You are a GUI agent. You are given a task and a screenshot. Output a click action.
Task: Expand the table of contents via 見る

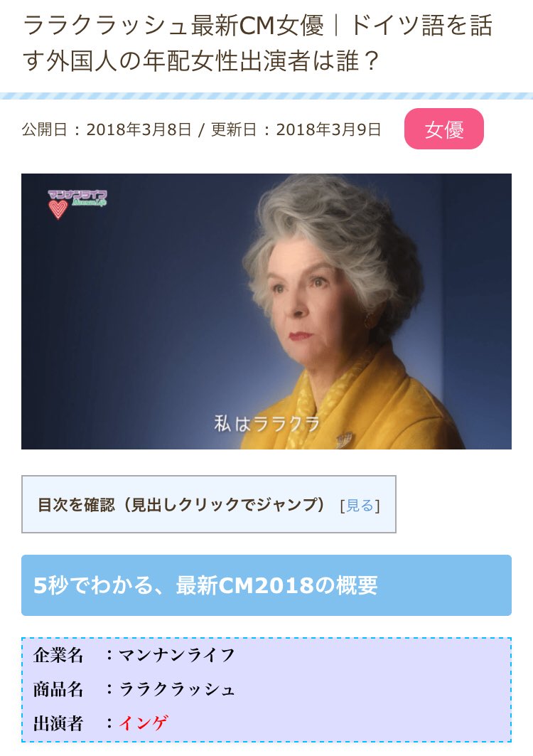click(360, 505)
